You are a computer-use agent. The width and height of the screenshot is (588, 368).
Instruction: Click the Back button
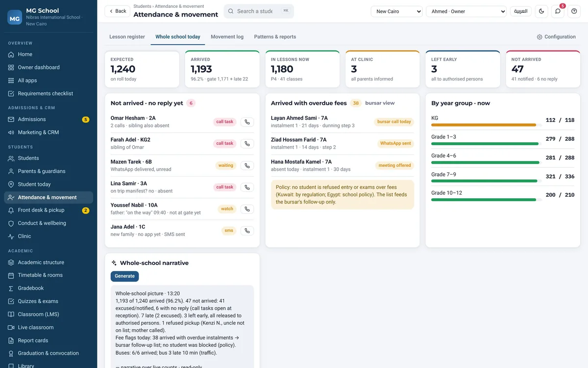click(x=117, y=11)
